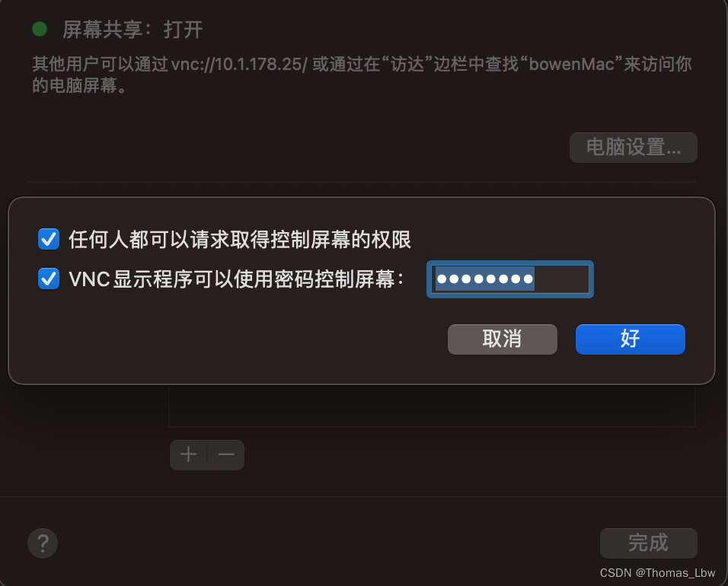Add a user with the plus icon
The height and width of the screenshot is (586, 728).
pyautogui.click(x=189, y=454)
